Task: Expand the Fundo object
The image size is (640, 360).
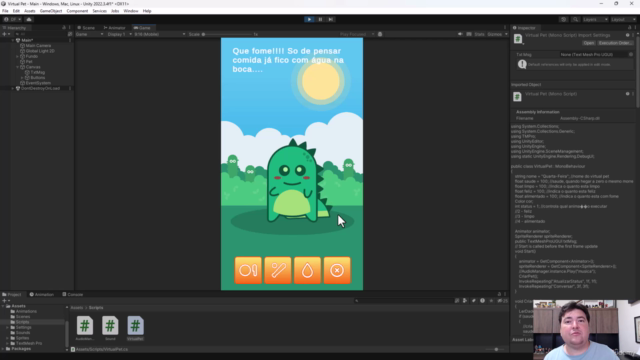Action: coord(18,56)
